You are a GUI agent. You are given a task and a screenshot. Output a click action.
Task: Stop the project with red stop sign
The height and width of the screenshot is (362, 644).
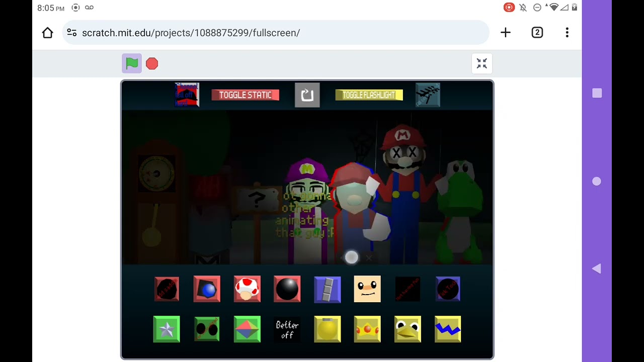tap(152, 63)
